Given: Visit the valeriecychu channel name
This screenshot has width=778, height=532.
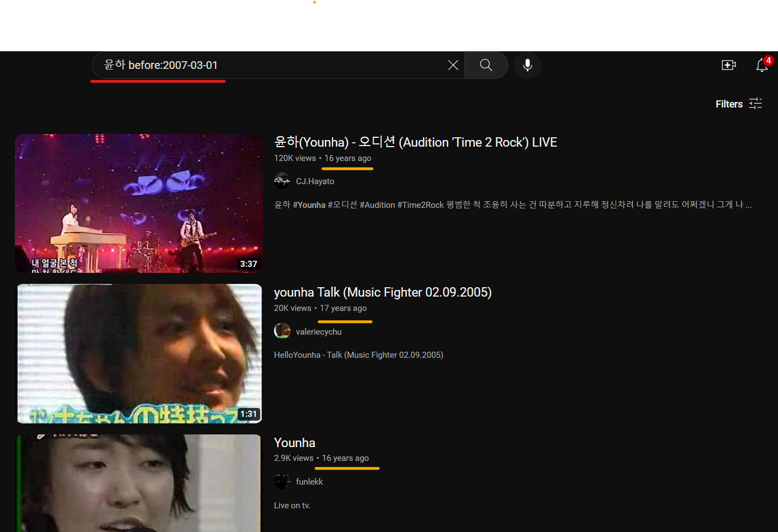Looking at the screenshot, I should [319, 331].
